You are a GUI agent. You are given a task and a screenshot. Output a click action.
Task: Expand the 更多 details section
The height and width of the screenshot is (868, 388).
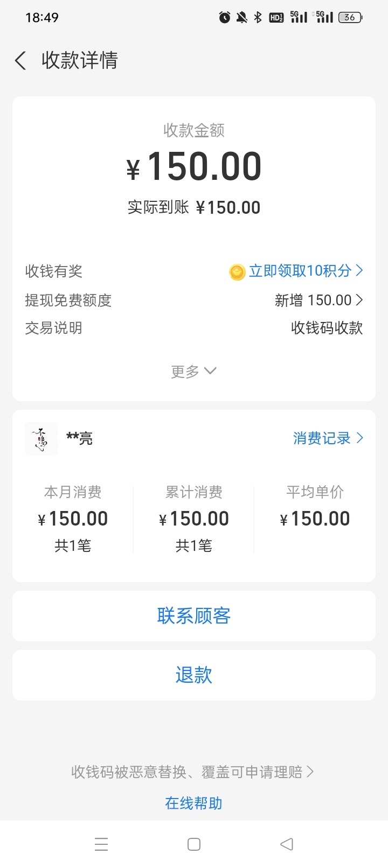coord(193,371)
